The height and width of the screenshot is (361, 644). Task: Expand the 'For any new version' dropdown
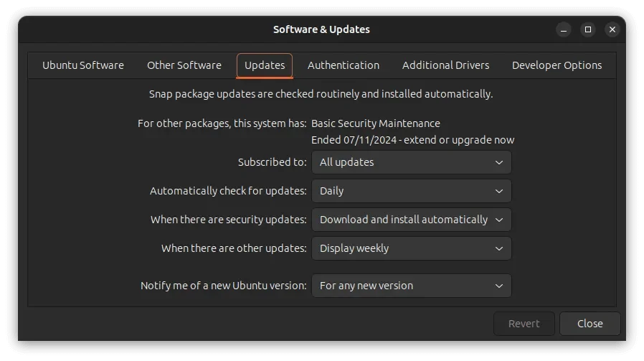pos(411,286)
